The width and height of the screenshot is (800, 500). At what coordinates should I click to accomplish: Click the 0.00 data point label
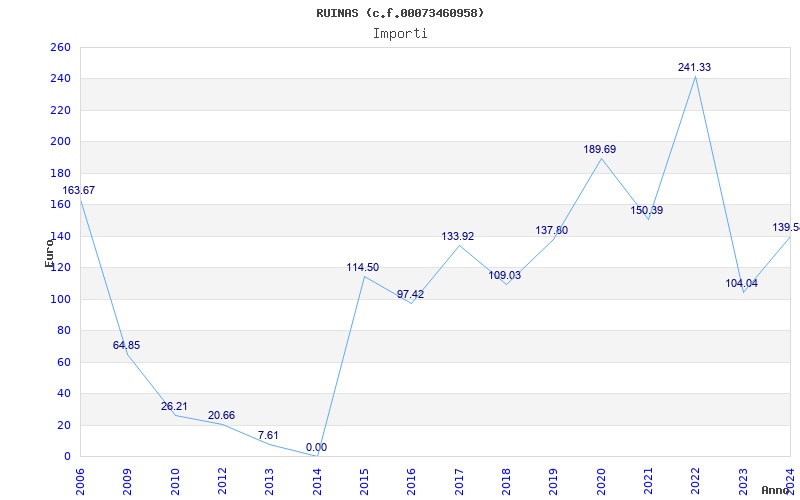click(316, 447)
